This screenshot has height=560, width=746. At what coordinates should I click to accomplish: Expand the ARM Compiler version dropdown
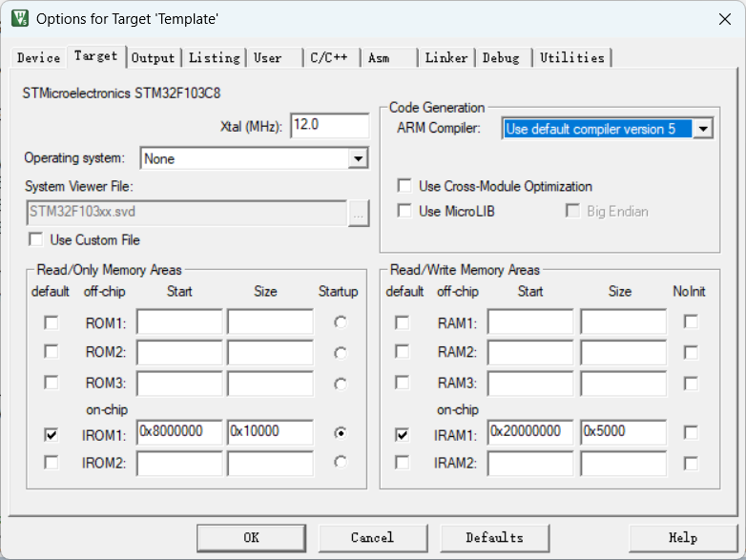point(703,129)
